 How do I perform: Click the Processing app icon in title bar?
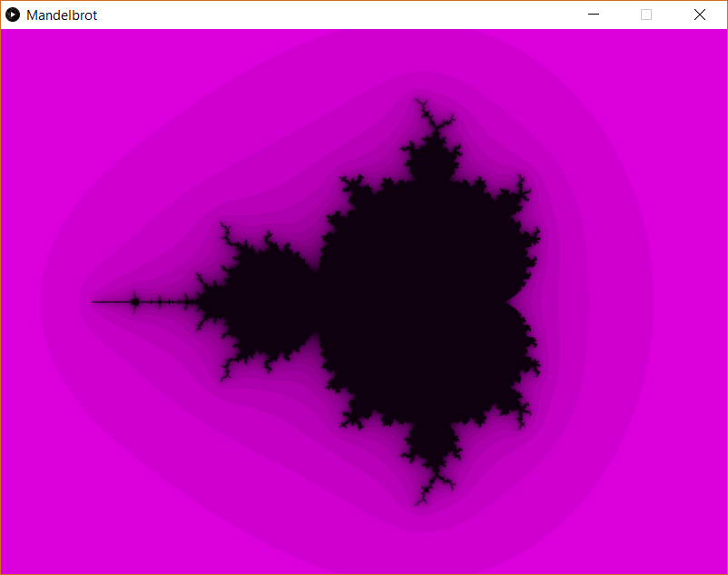pyautogui.click(x=13, y=15)
